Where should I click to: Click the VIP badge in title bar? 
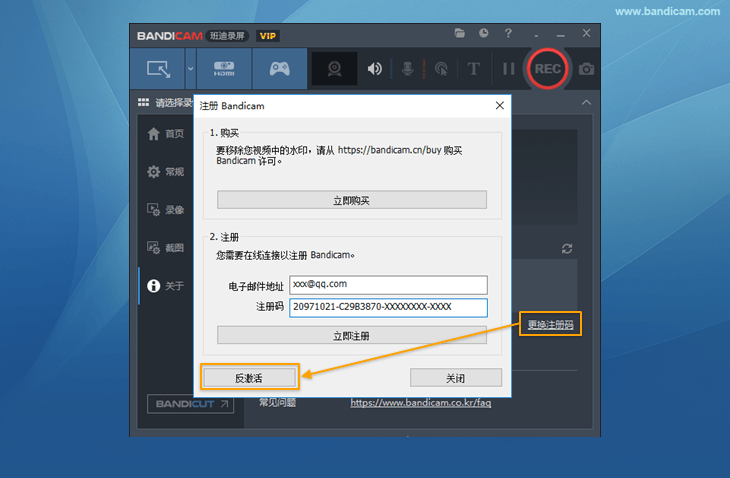coord(268,36)
